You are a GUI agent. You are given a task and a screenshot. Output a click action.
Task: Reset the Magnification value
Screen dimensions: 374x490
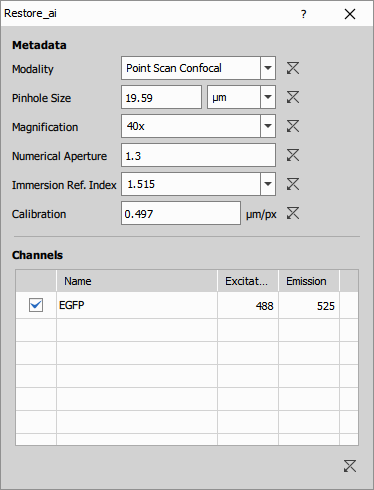click(293, 126)
